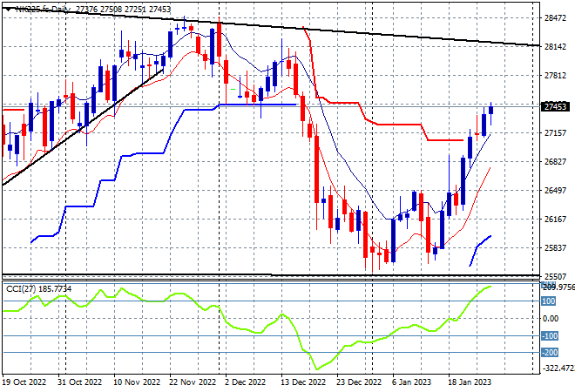Click the -322.472 CCI scale value
The image size is (575, 392).
click(558, 368)
